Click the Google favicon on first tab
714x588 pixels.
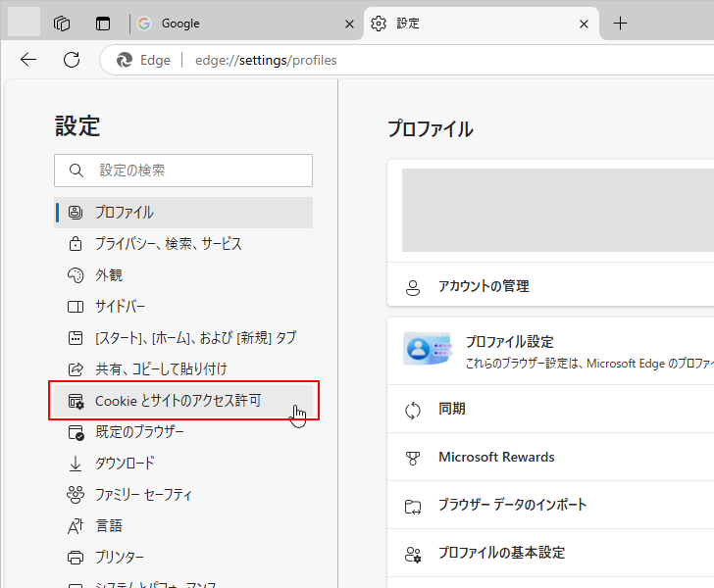(144, 24)
